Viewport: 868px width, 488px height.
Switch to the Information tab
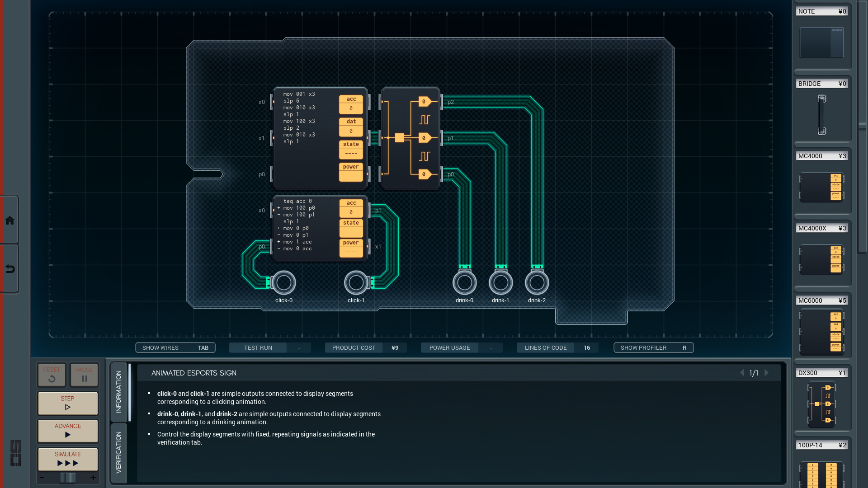coord(118,392)
